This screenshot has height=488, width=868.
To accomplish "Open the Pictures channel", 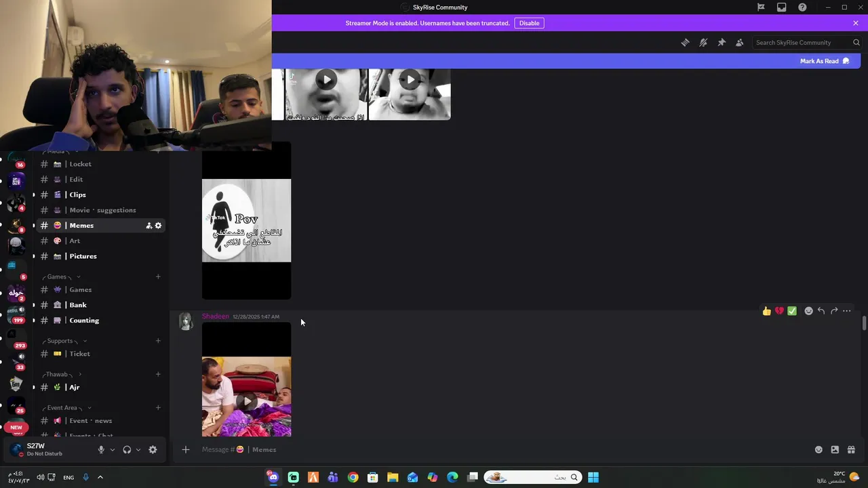I will [x=102, y=256].
